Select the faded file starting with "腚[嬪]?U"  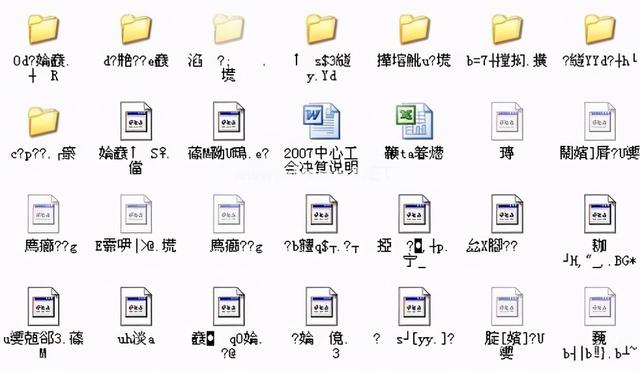(x=507, y=307)
